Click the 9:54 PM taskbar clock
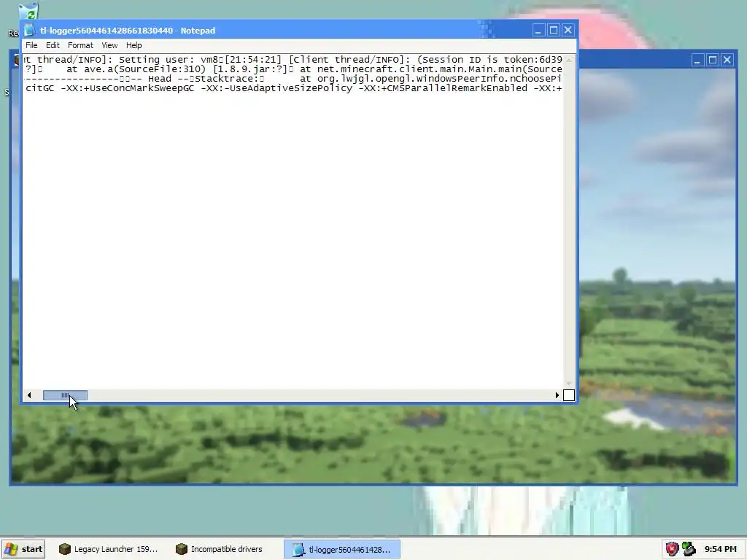747x560 pixels. (x=720, y=549)
